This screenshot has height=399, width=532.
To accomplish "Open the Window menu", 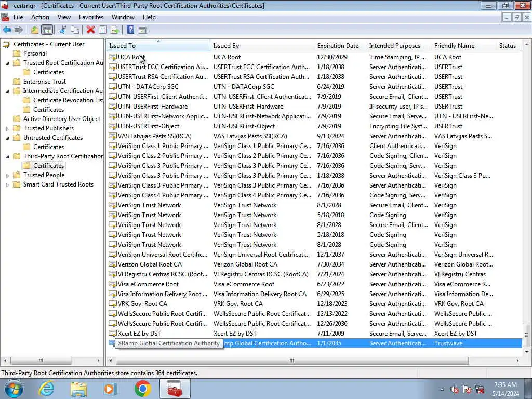I will pyautogui.click(x=123, y=17).
